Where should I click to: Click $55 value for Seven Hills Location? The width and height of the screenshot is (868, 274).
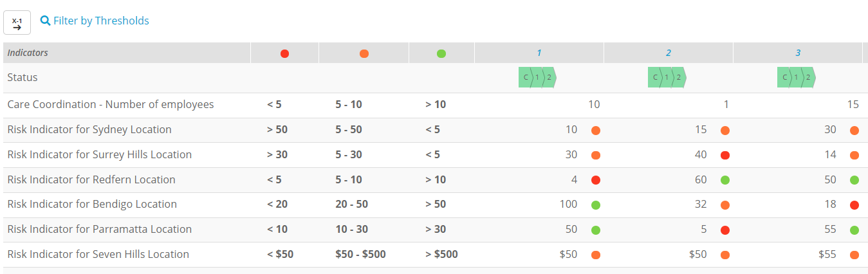tap(827, 255)
